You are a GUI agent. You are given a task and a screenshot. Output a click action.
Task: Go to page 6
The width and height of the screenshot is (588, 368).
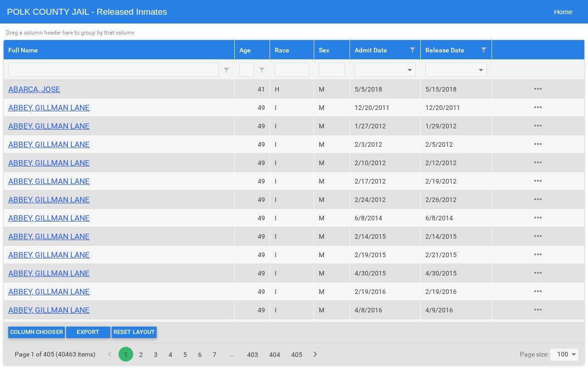[200, 354]
